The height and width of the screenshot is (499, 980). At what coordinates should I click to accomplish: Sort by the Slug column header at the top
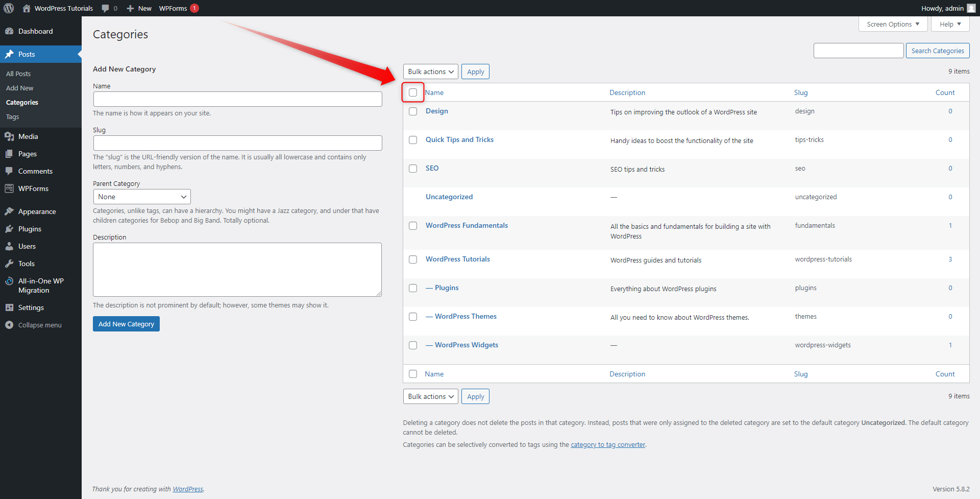pyautogui.click(x=801, y=92)
